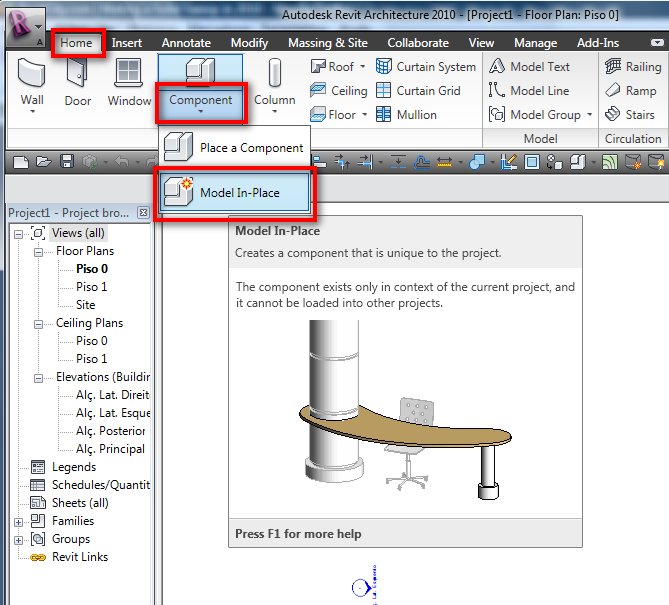Collapse the Floor Plans tree node
Image resolution: width=669 pixels, height=605 pixels.
38,252
